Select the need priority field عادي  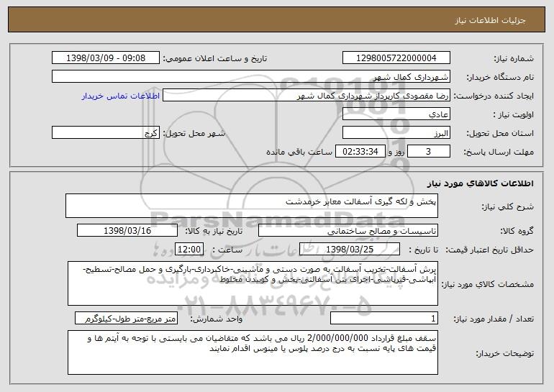point(396,114)
